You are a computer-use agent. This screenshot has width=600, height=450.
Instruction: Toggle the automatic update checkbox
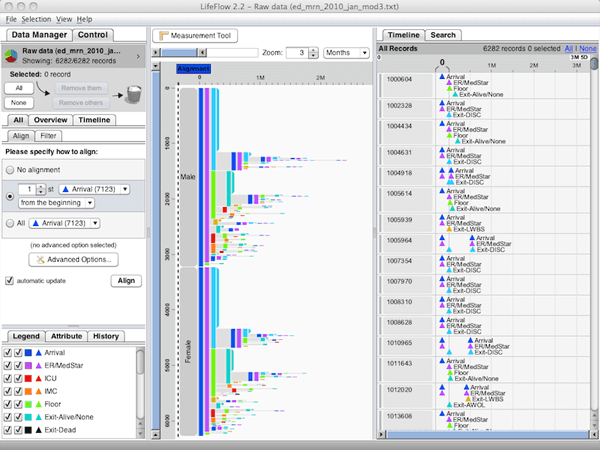click(10, 280)
